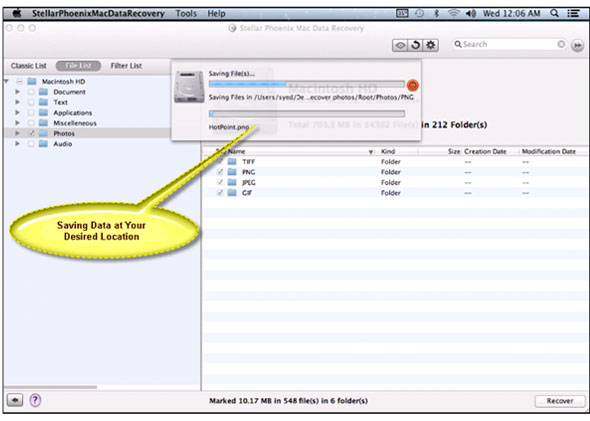The height and width of the screenshot is (421, 590).
Task: Stop saving with the orange stop button
Action: coord(412,85)
